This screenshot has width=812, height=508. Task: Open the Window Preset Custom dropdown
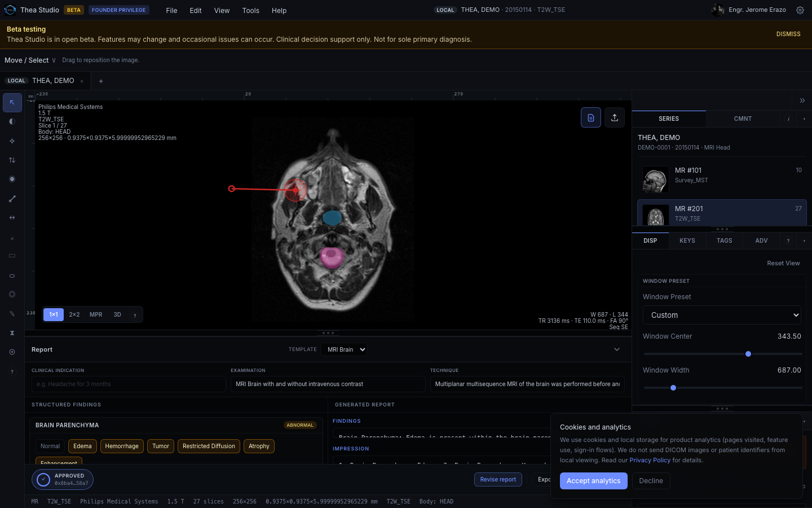coord(722,315)
